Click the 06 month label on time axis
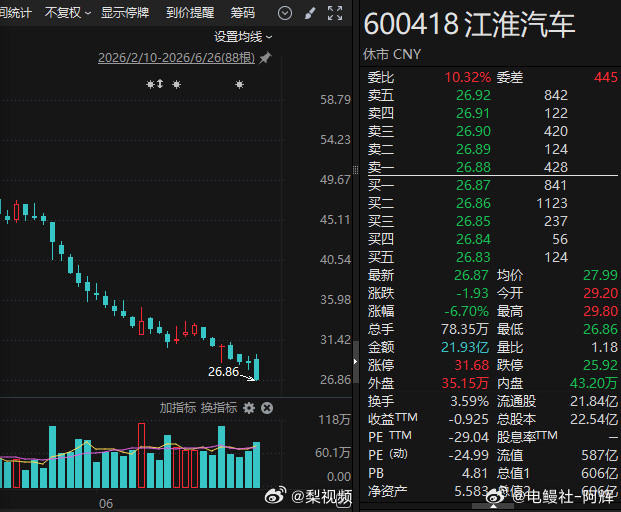 (106, 504)
